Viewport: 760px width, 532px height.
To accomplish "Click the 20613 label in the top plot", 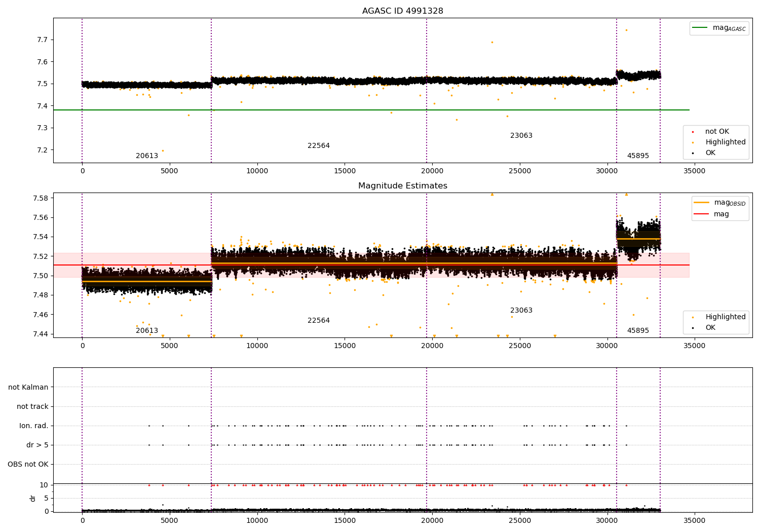I will point(147,156).
